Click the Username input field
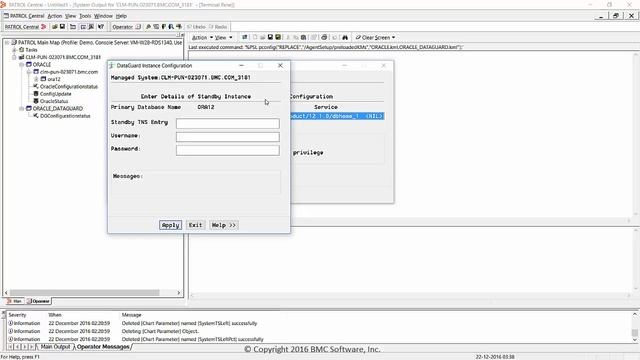Viewport: 640px width, 360px height. [228, 137]
